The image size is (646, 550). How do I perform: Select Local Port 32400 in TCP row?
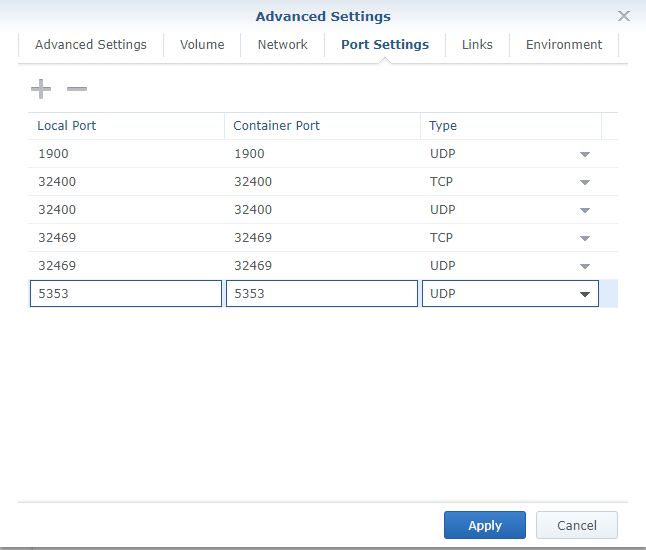[126, 182]
